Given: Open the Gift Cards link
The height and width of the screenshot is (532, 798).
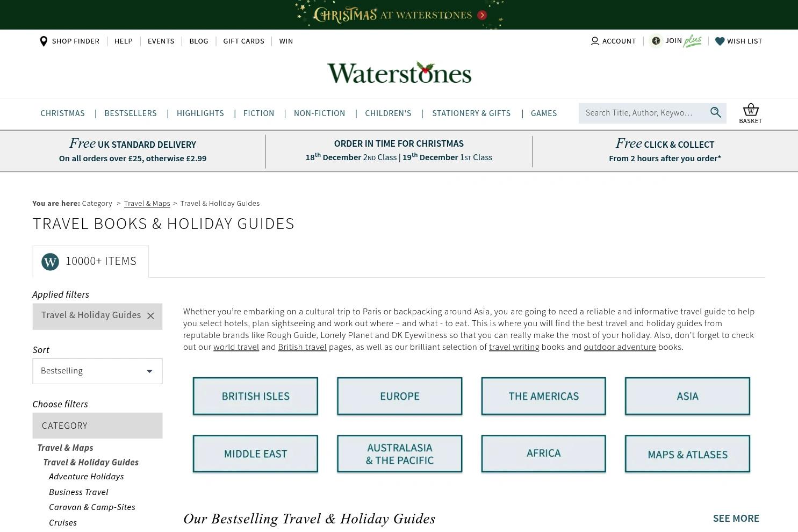Looking at the screenshot, I should [243, 41].
